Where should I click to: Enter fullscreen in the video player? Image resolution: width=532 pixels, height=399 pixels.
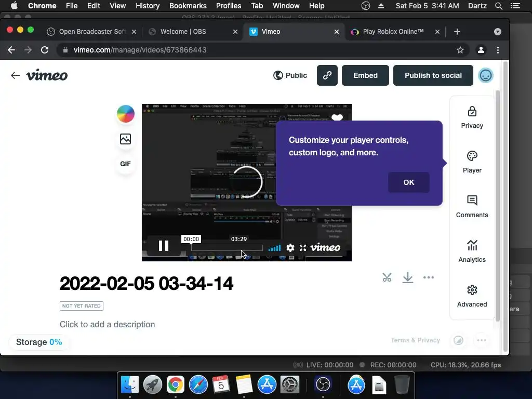click(303, 248)
